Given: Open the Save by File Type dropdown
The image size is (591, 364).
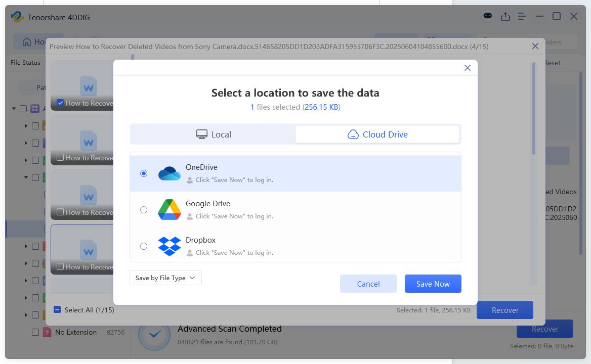Looking at the screenshot, I should point(165,278).
